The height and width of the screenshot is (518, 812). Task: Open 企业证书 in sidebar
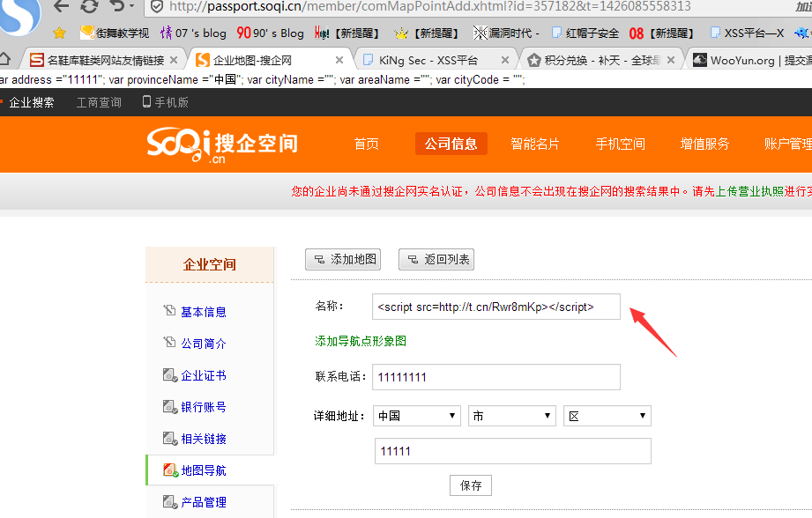click(x=204, y=375)
